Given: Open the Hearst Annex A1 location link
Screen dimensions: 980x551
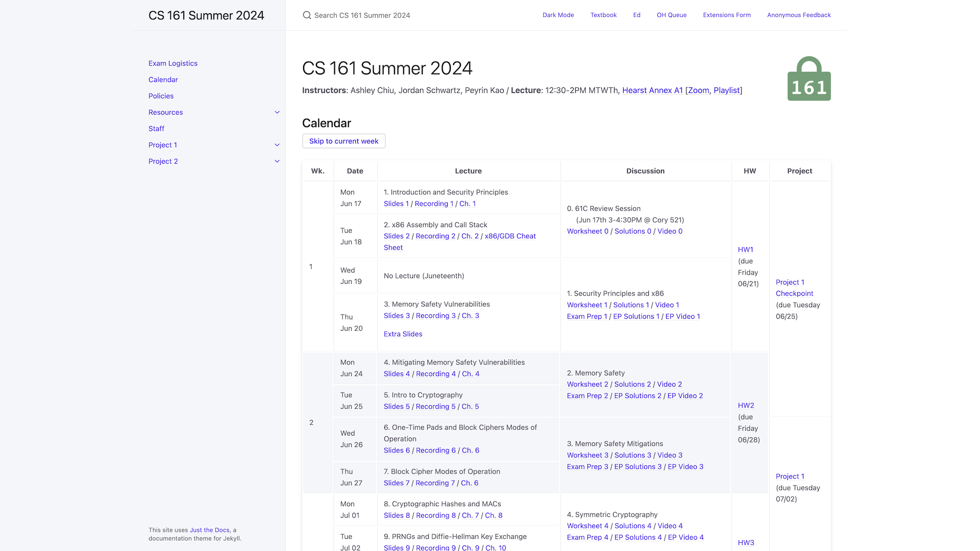Looking at the screenshot, I should (x=652, y=90).
